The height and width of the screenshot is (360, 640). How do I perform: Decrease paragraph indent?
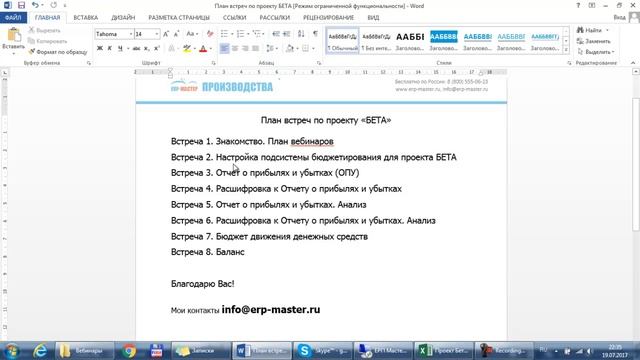pos(276,34)
